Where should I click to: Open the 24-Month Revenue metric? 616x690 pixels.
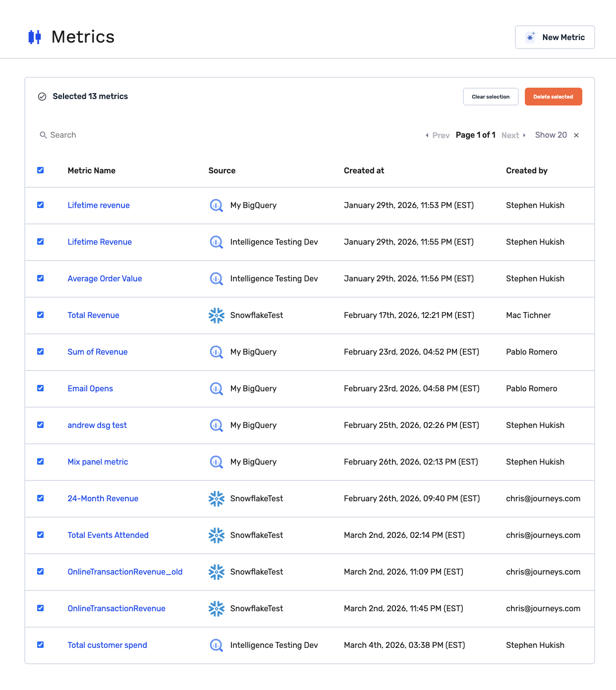tap(103, 499)
